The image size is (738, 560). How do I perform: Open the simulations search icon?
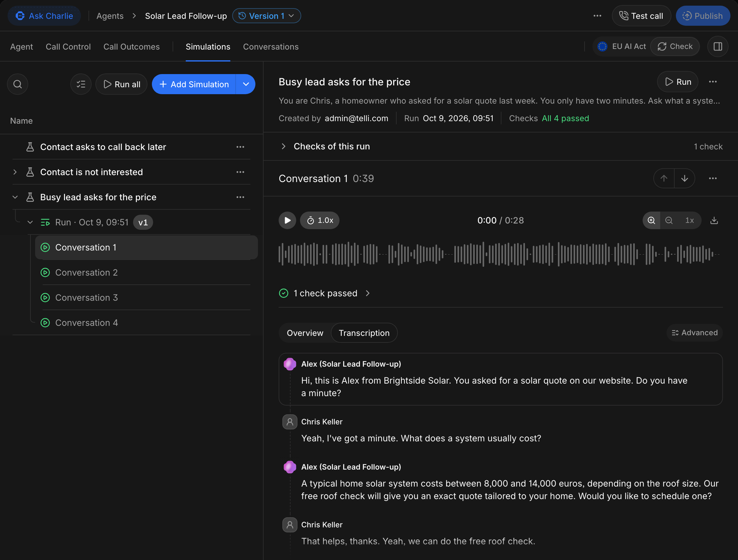tap(17, 84)
